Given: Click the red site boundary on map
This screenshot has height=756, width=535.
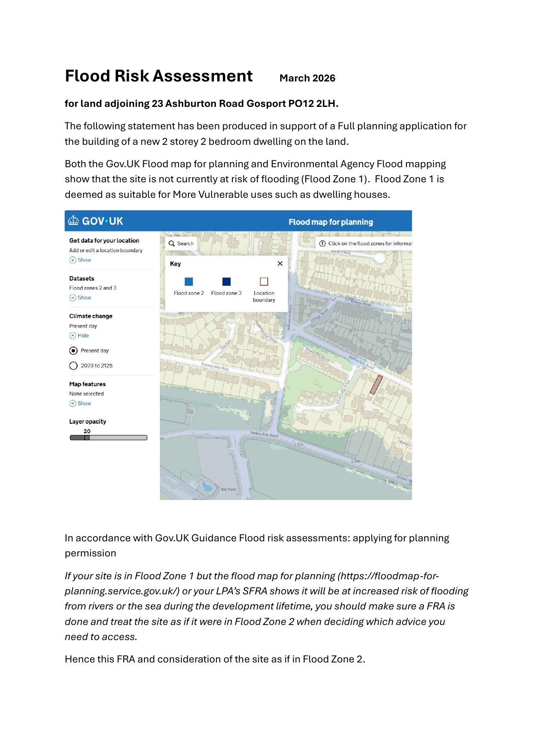Looking at the screenshot, I should click(x=376, y=384).
